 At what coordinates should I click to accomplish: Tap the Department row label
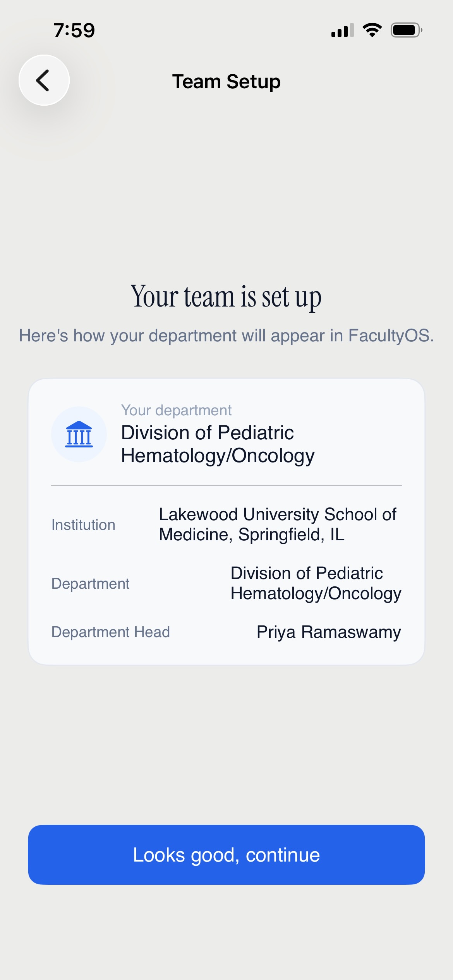tap(91, 583)
